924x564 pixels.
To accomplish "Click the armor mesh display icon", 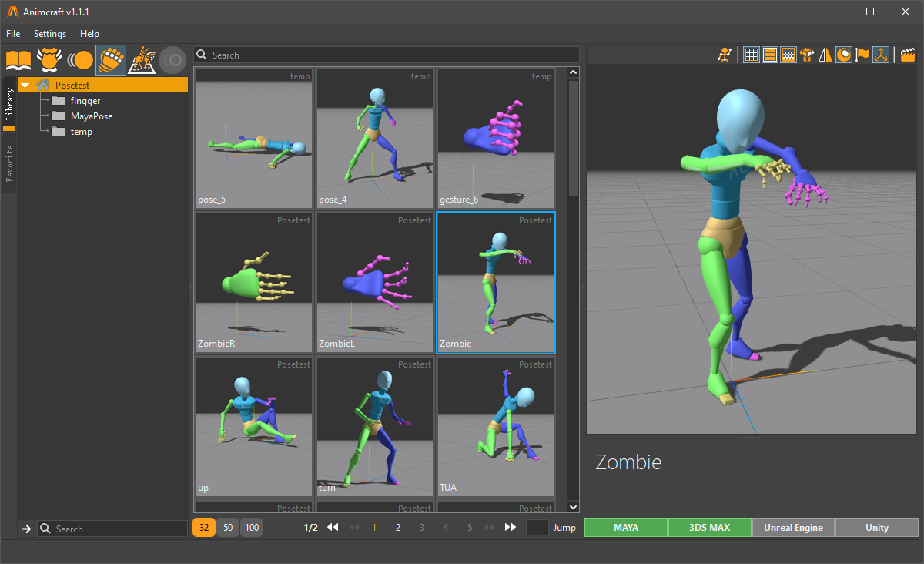I will (807, 55).
